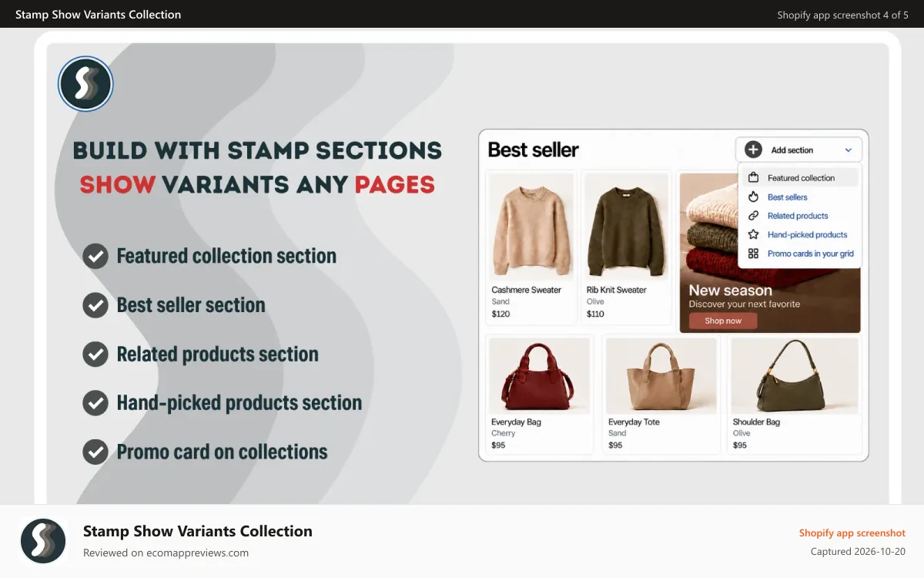Screen dimensions: 924x578
Task: Click the footer Stamp Show Variants Collection title
Action: [198, 531]
